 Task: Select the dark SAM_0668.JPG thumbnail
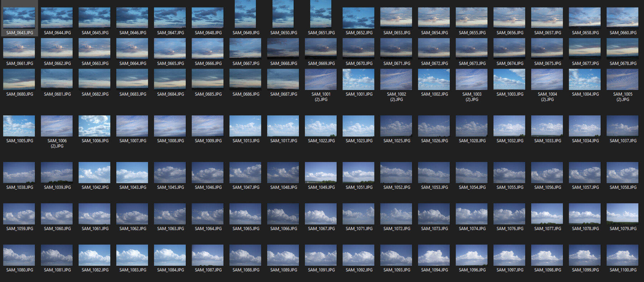tap(283, 48)
